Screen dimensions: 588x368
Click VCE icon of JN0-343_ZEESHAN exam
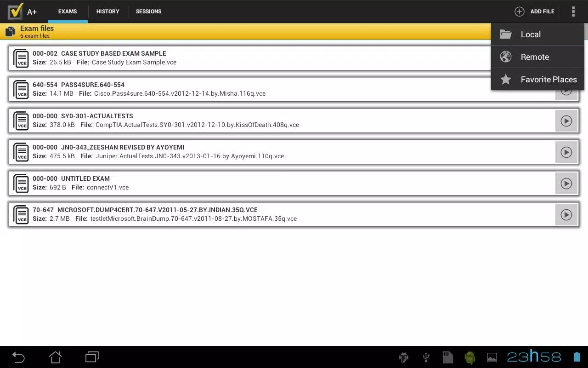click(x=21, y=152)
